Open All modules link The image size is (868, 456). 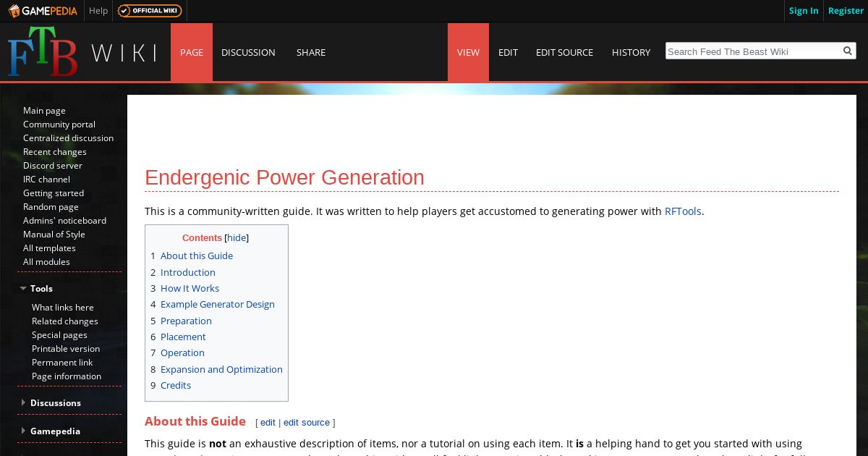(x=46, y=261)
